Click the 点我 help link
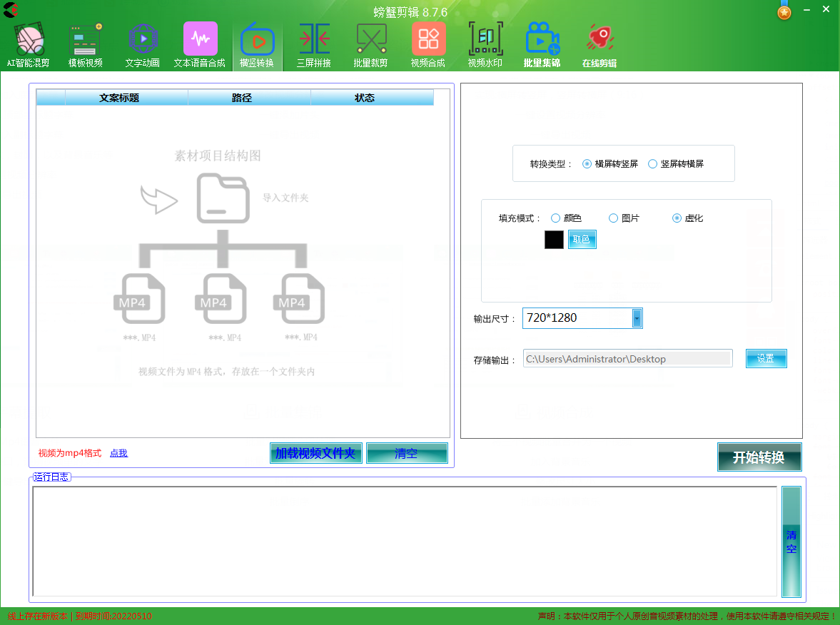Screen dimensions: 840x625 coord(118,453)
